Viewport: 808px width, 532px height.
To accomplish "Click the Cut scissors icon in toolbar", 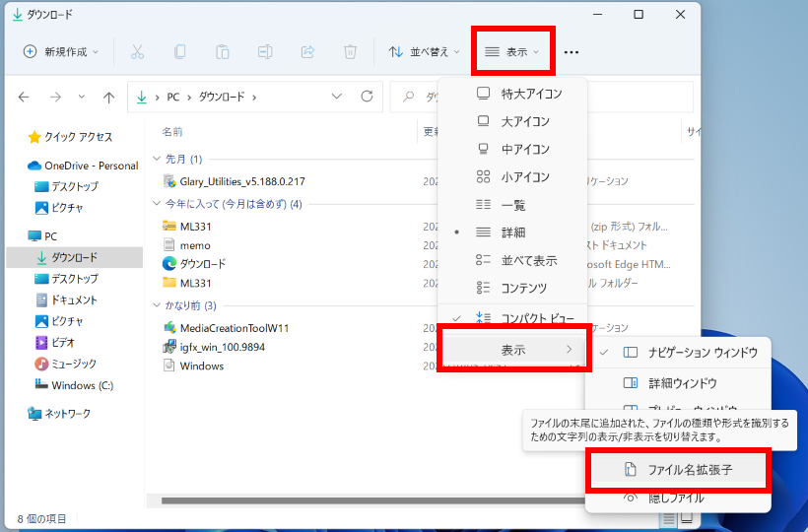I will tap(137, 51).
